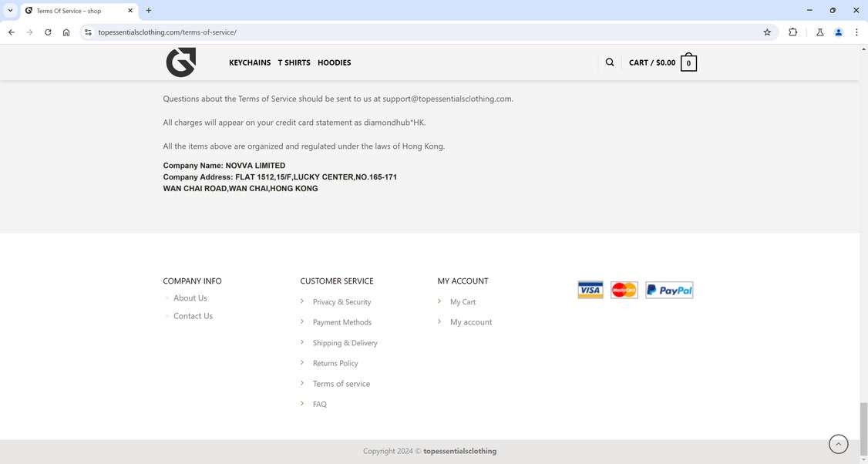Close the Terms Of Service tab
The height and width of the screenshot is (464, 868).
pos(130,11)
